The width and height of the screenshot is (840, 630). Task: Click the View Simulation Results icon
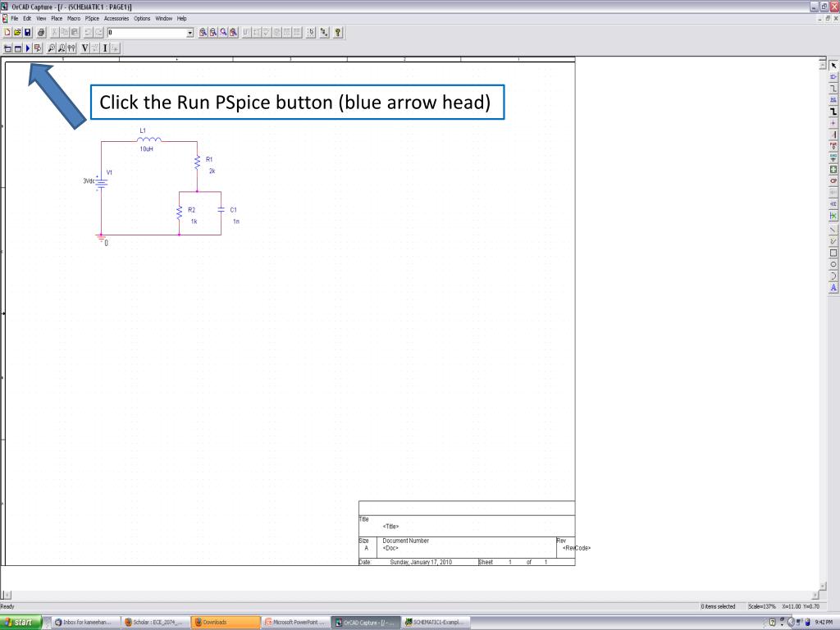[38, 48]
